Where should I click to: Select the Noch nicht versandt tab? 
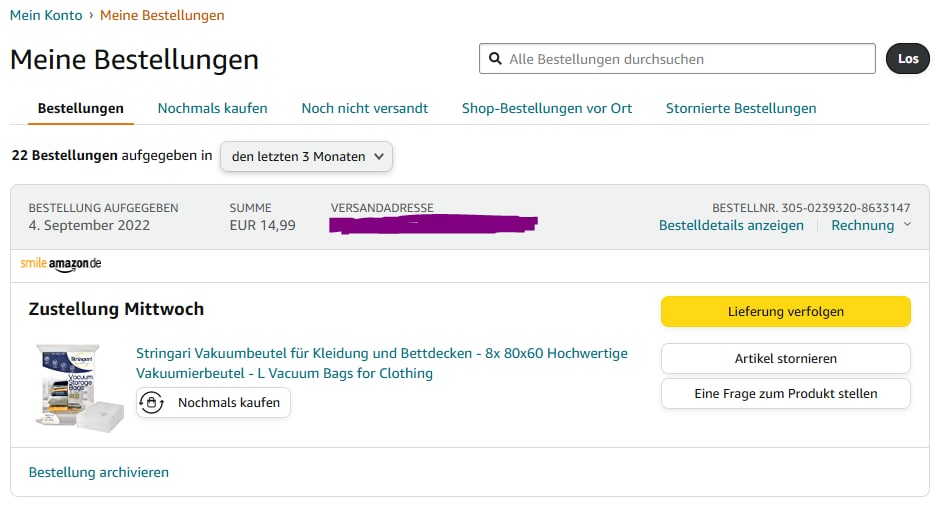pos(365,108)
